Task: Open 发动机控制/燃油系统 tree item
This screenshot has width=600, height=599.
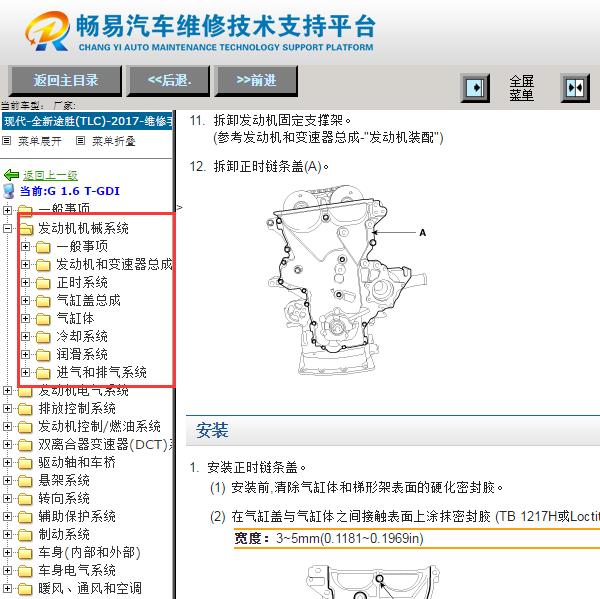Action: 99,426
